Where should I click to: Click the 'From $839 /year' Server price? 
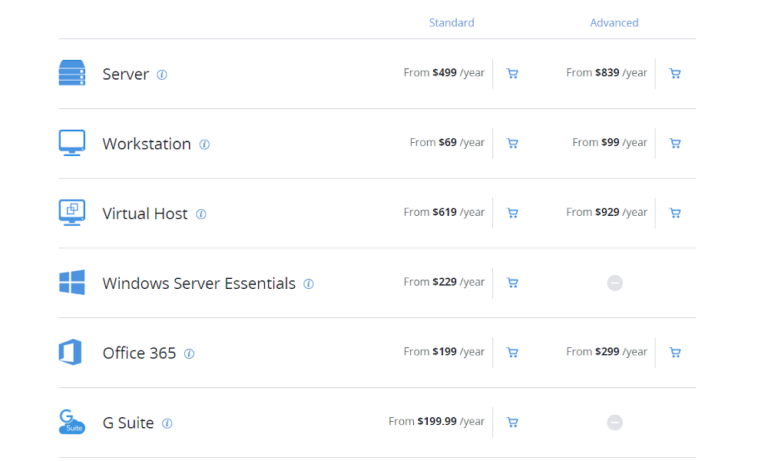coord(606,73)
